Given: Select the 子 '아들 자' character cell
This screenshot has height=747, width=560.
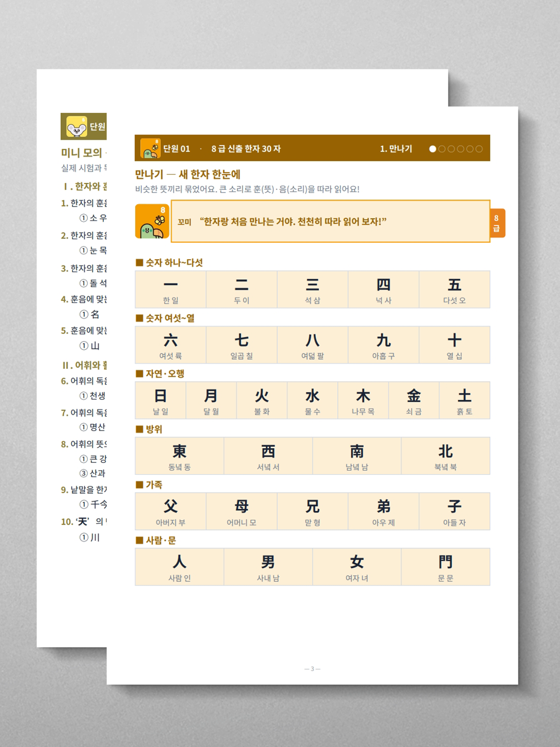Looking at the screenshot, I should (x=455, y=512).
